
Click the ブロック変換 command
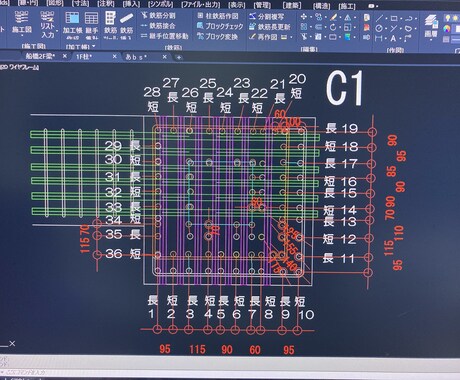point(218,36)
